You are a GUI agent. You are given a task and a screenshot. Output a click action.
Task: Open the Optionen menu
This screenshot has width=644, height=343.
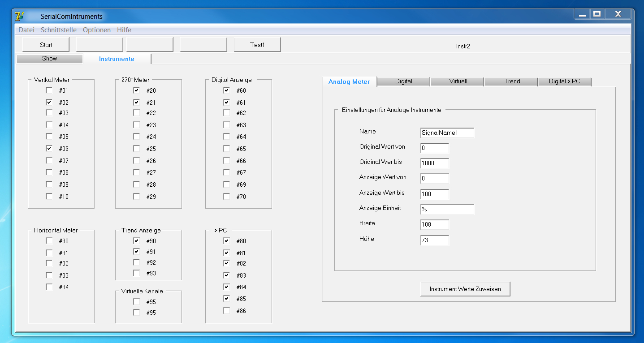click(x=97, y=30)
